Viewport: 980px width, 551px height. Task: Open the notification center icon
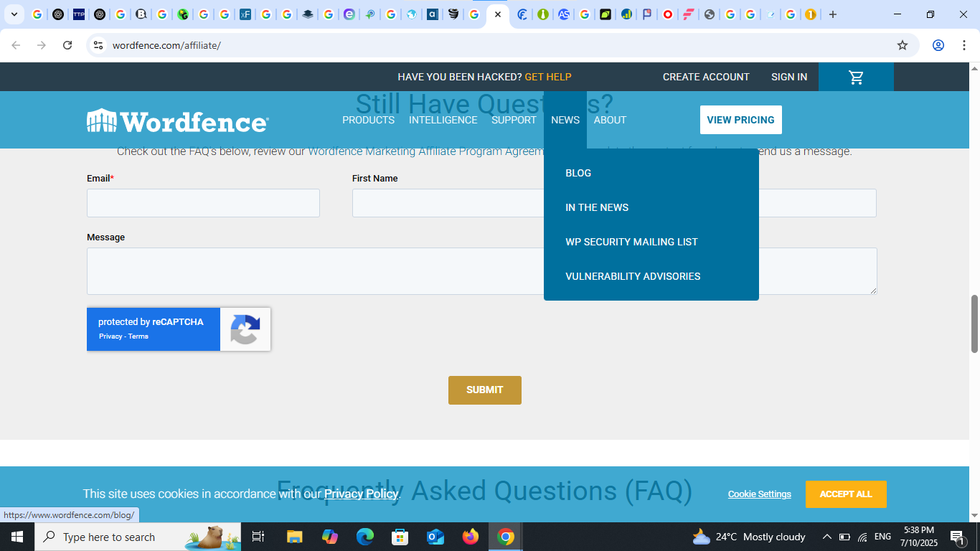click(957, 537)
